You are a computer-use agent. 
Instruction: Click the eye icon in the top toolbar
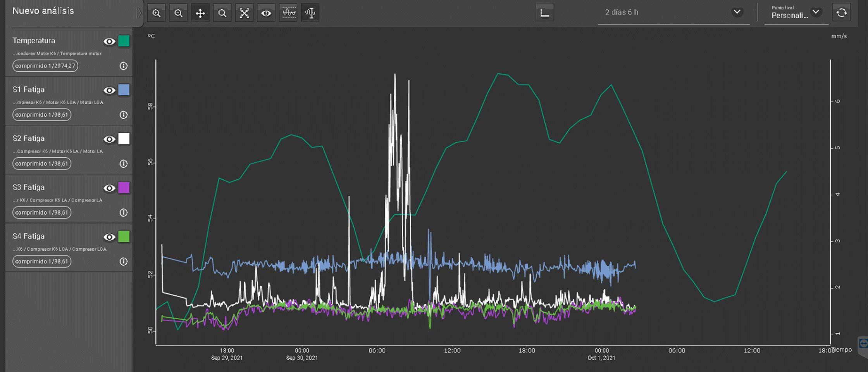pyautogui.click(x=266, y=13)
